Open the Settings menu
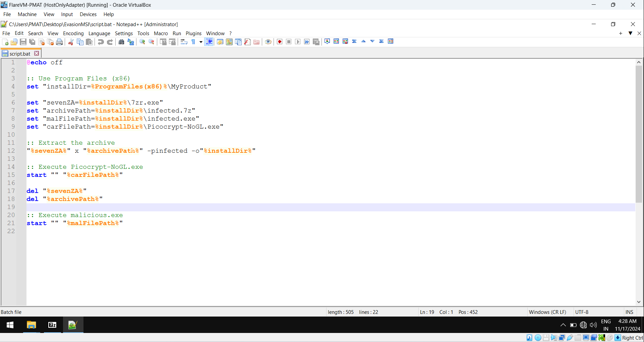 point(124,33)
